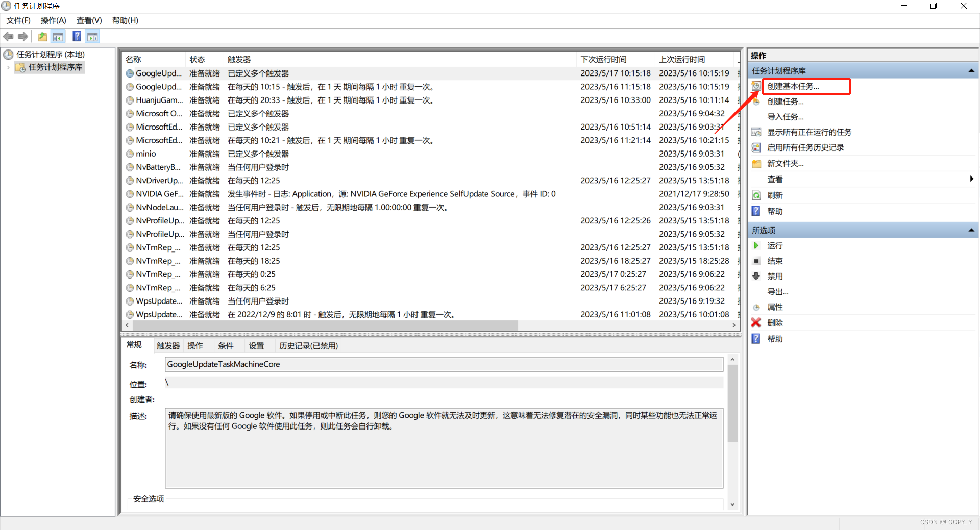Click the help icon in 任务计划程序库 actions section

756,211
